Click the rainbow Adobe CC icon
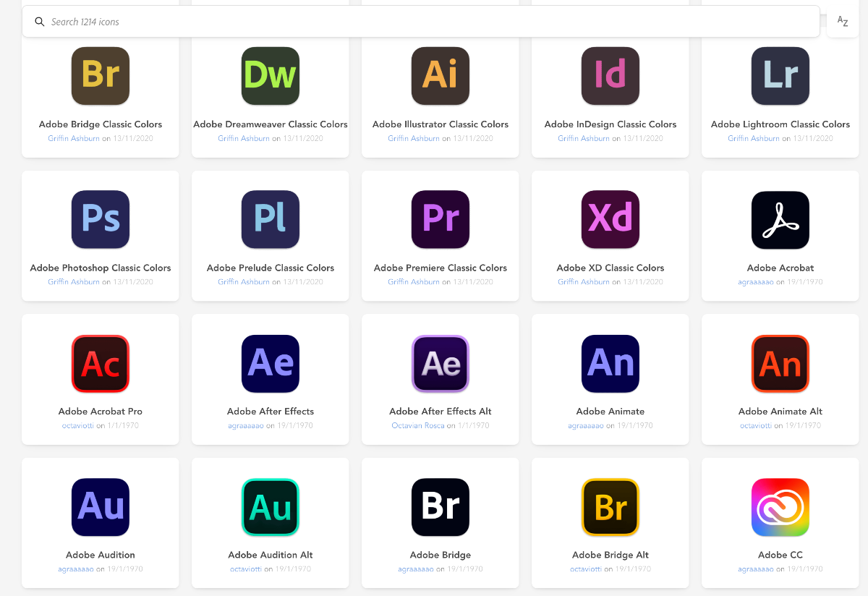 tap(780, 507)
